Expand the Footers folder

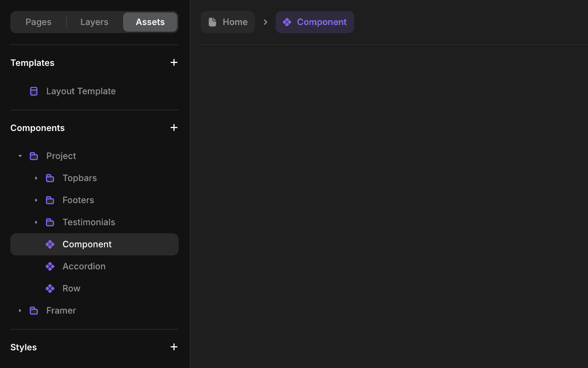click(x=36, y=200)
